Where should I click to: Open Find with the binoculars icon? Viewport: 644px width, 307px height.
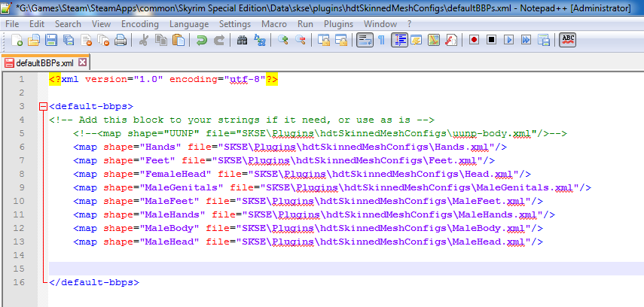tap(243, 40)
